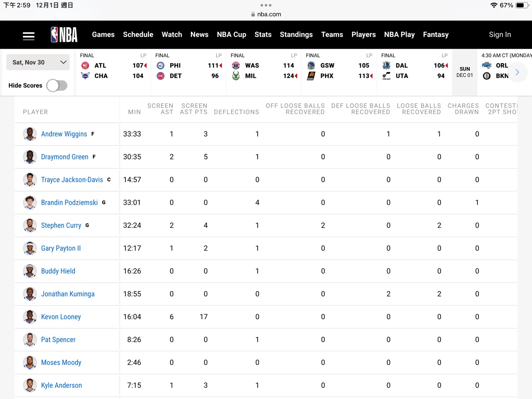Viewport: 532px width, 399px height.
Task: Click Stephen Curry's player headshot
Action: click(x=30, y=225)
